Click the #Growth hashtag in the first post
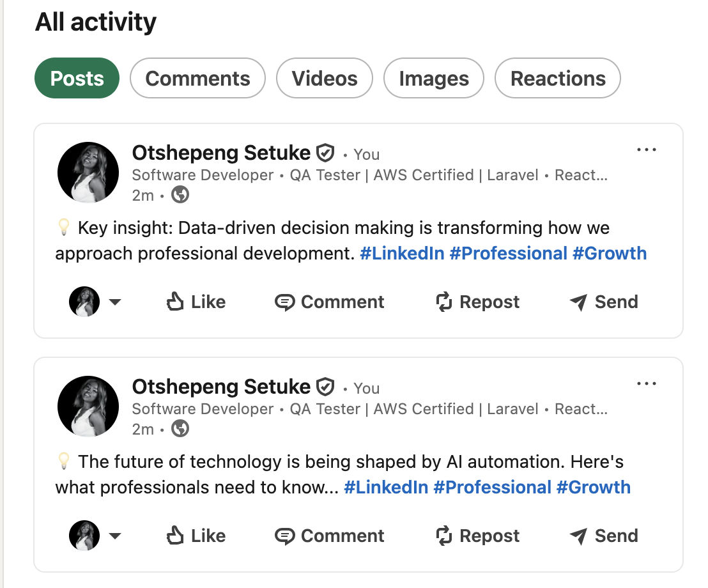The width and height of the screenshot is (708, 588). click(610, 253)
